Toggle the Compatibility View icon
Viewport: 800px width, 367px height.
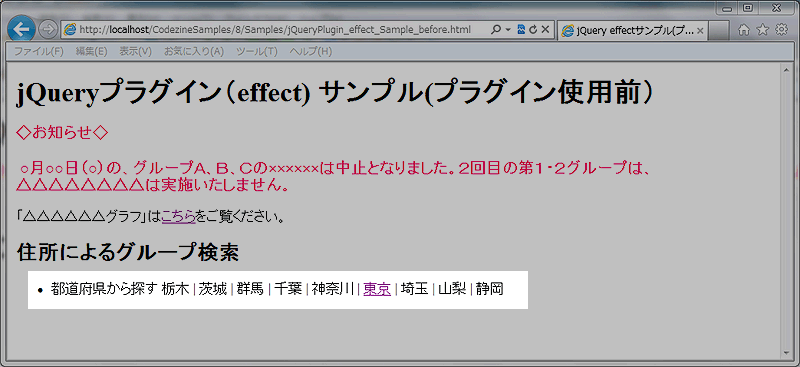click(x=521, y=30)
